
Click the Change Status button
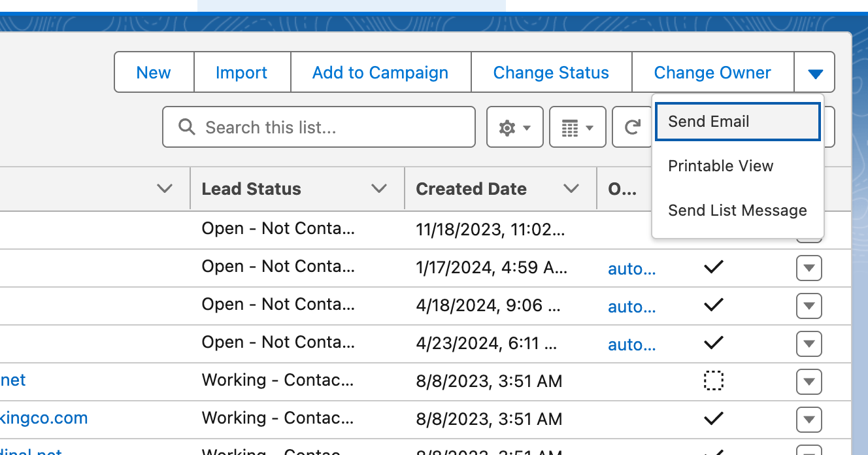click(x=551, y=73)
